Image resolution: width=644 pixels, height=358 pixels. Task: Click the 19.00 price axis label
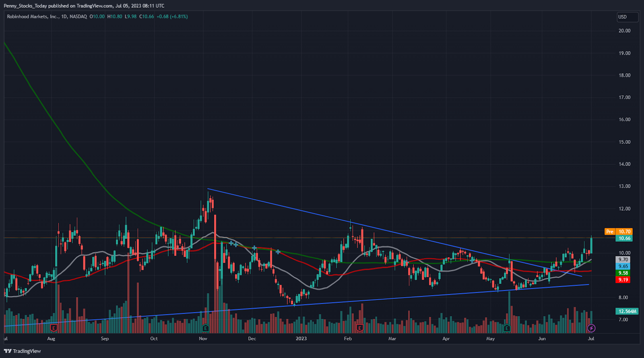(624, 53)
